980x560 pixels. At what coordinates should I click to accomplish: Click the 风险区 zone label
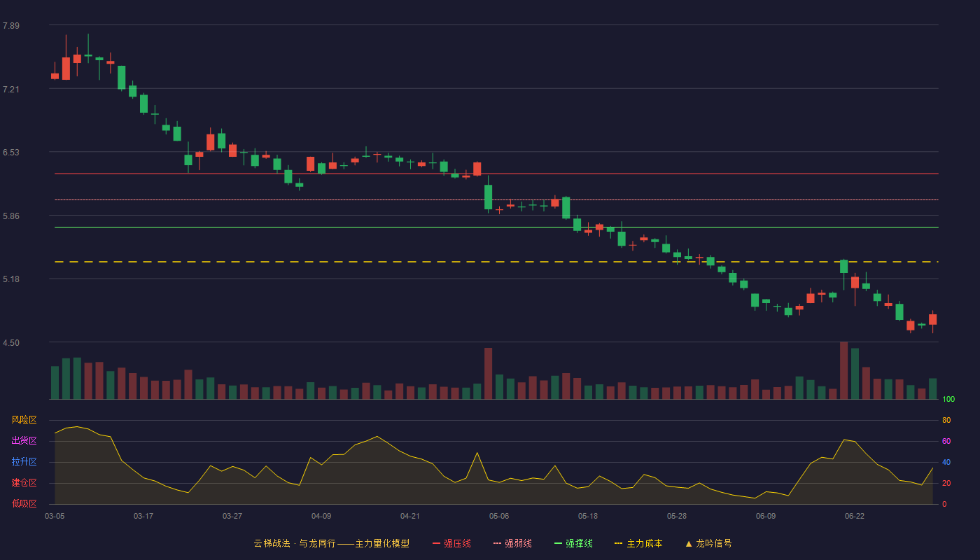(x=24, y=420)
